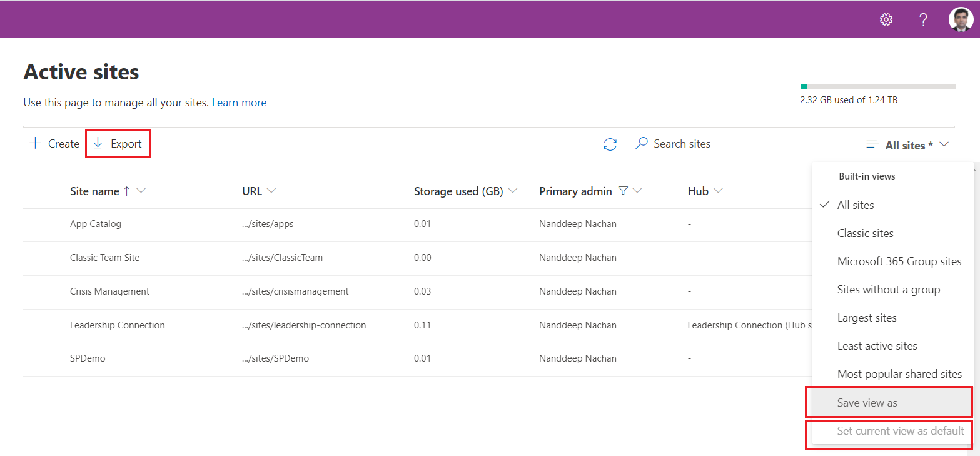980x456 pixels.
Task: Open the Learn more link
Action: coord(239,103)
